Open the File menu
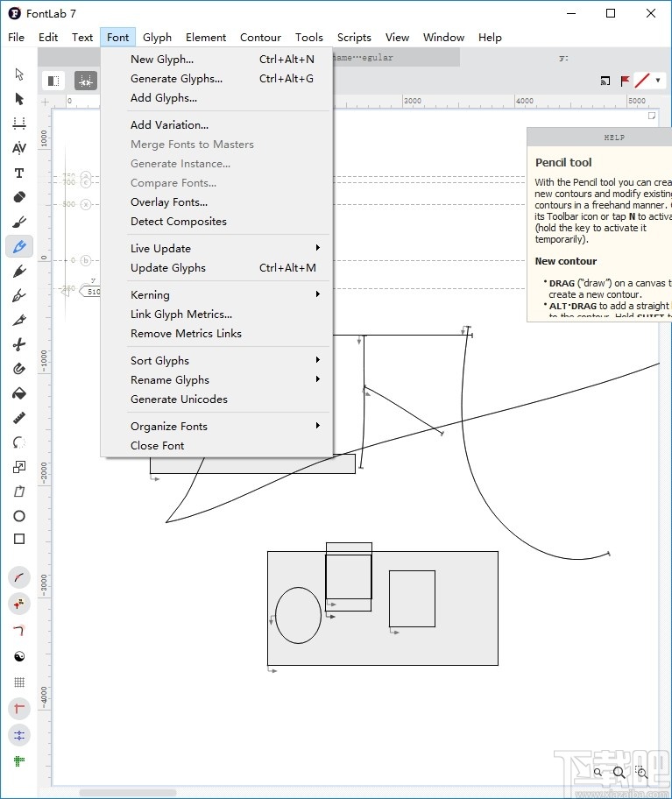 pos(17,37)
